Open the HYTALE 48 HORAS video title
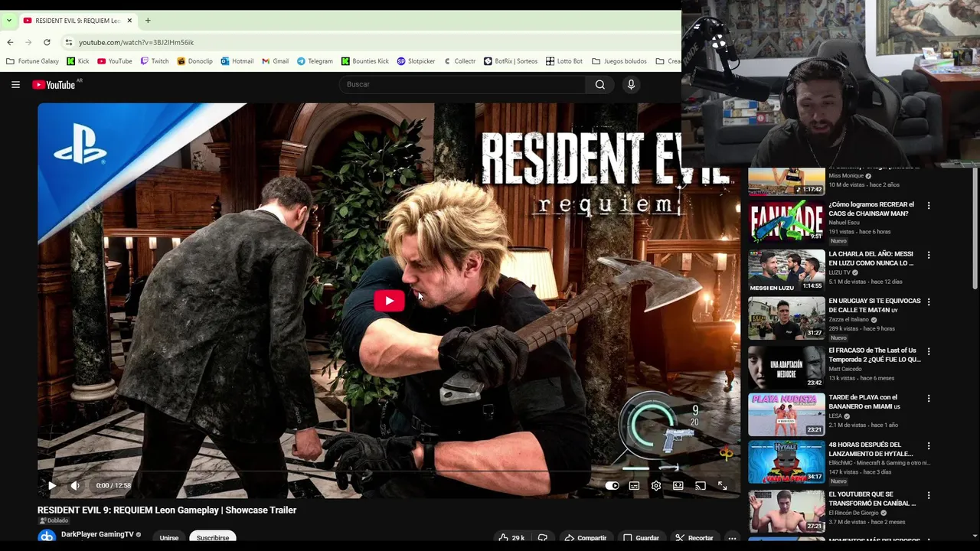 click(871, 449)
